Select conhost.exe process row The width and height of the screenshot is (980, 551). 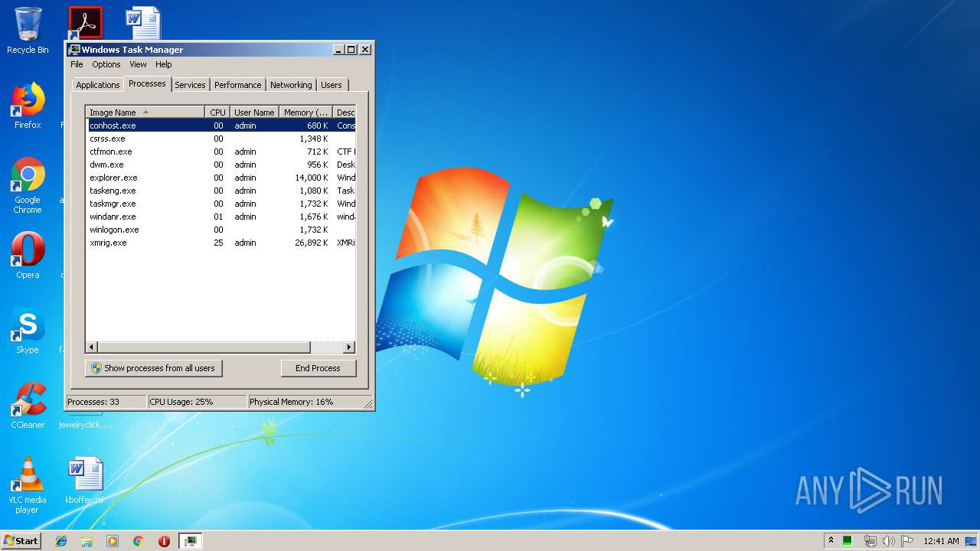(x=220, y=126)
